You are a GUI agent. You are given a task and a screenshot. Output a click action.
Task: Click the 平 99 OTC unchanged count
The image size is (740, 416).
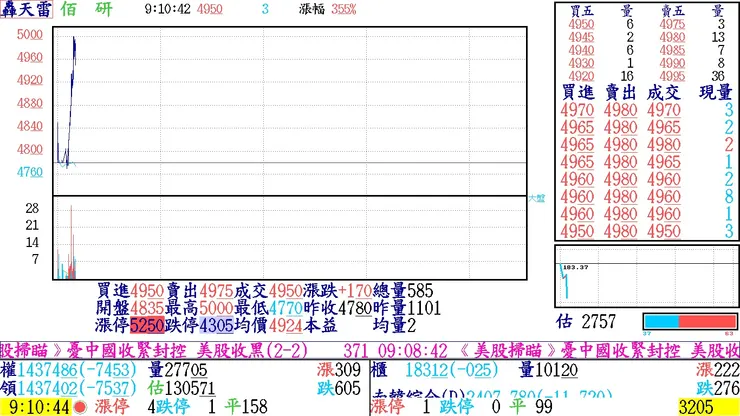(x=531, y=407)
